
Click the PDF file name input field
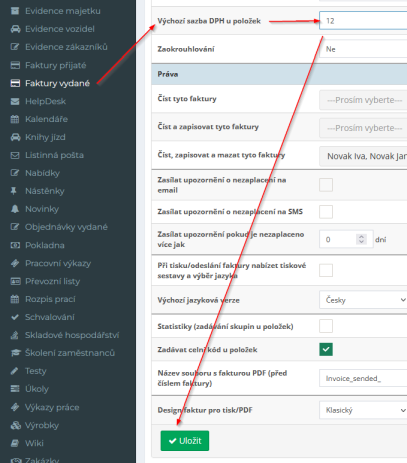pyautogui.click(x=363, y=378)
